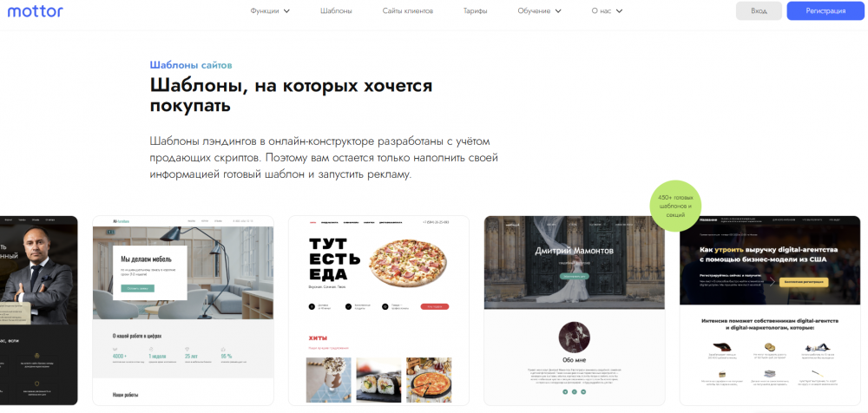Screen dimensions: 868x413
Task: Click the Вход button
Action: tap(759, 11)
